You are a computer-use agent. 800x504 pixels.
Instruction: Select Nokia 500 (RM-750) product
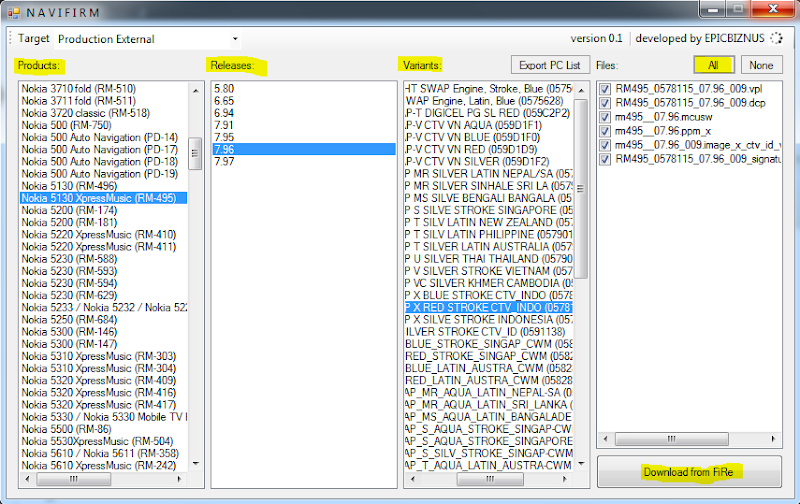[x=104, y=125]
